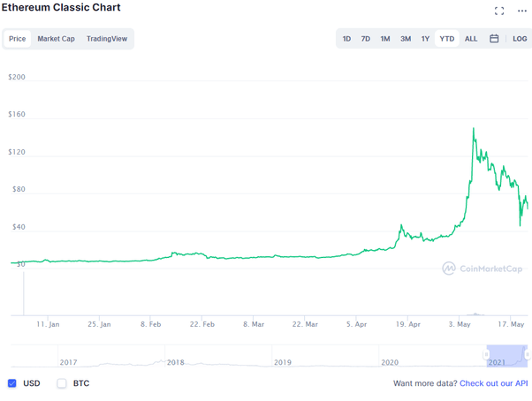
Task: Click the $40 y-axis label
Action: [19, 227]
